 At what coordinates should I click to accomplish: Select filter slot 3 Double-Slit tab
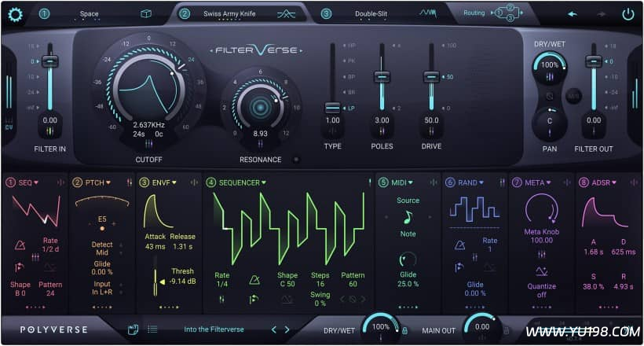pos(371,13)
